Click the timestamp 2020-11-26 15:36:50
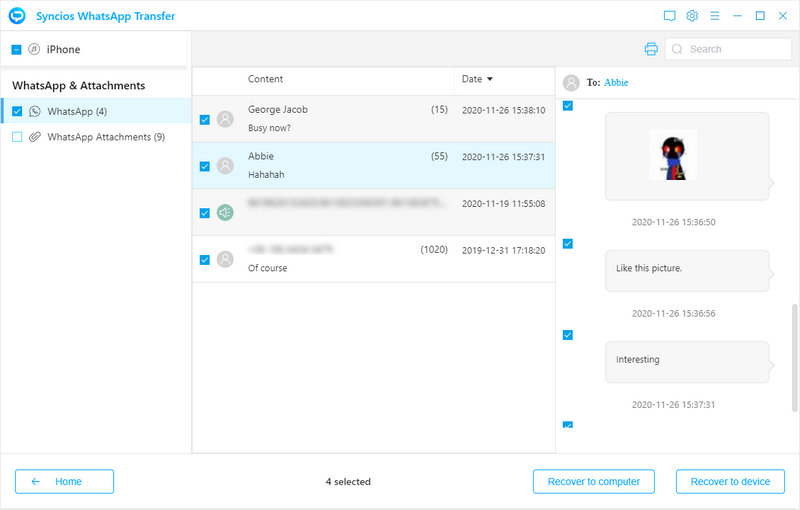 [x=673, y=222]
